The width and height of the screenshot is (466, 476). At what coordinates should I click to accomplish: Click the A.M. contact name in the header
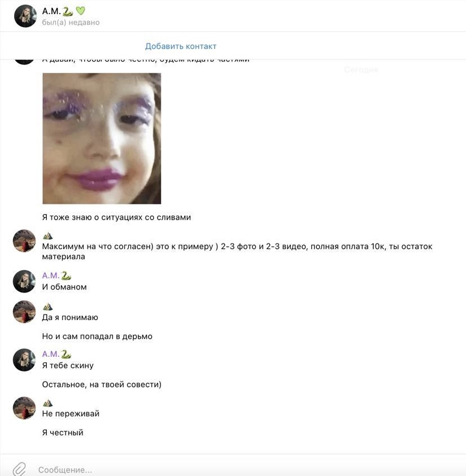[51, 11]
